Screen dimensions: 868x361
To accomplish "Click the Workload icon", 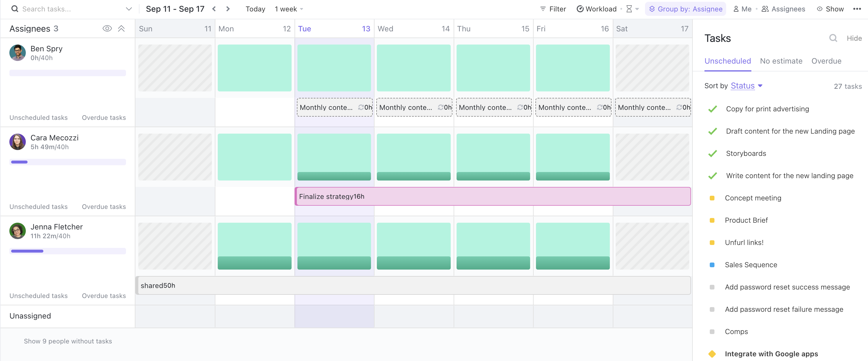I will [x=580, y=9].
